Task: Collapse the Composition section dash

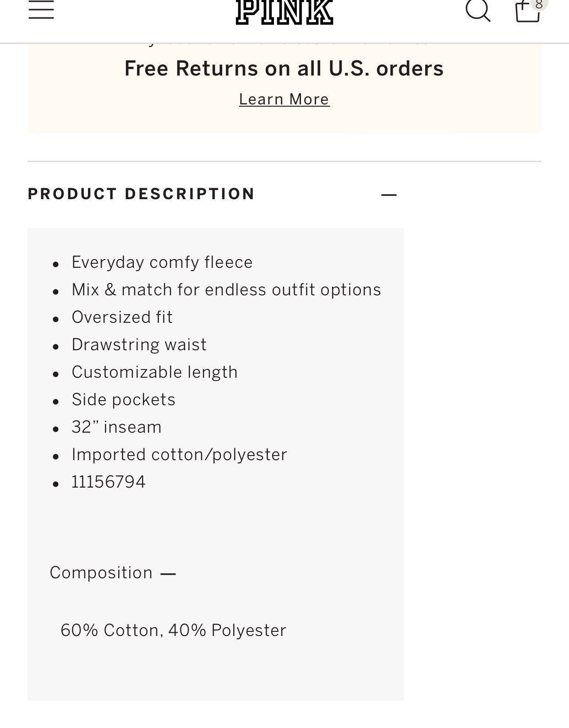Action: click(168, 574)
